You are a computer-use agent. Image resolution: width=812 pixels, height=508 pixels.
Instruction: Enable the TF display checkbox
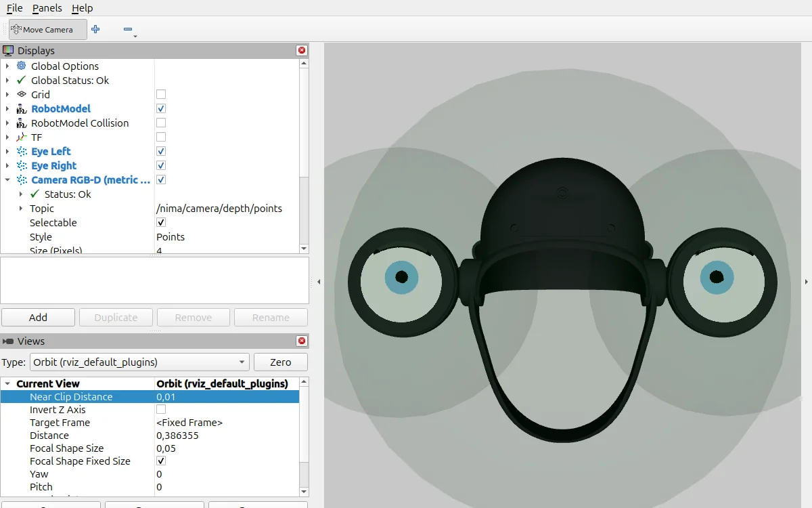point(161,137)
